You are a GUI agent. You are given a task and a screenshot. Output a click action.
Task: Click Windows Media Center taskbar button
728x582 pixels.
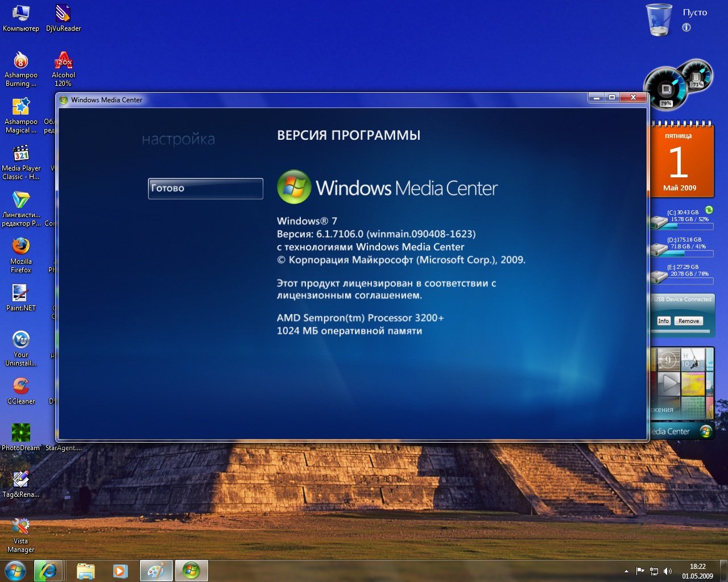(191, 571)
